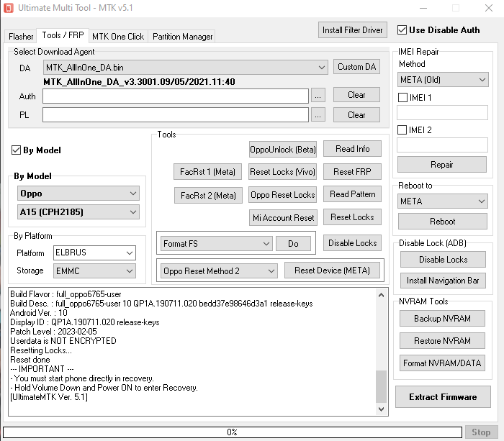Click the Extract Firmware button
This screenshot has height=441, width=504.
443,397
